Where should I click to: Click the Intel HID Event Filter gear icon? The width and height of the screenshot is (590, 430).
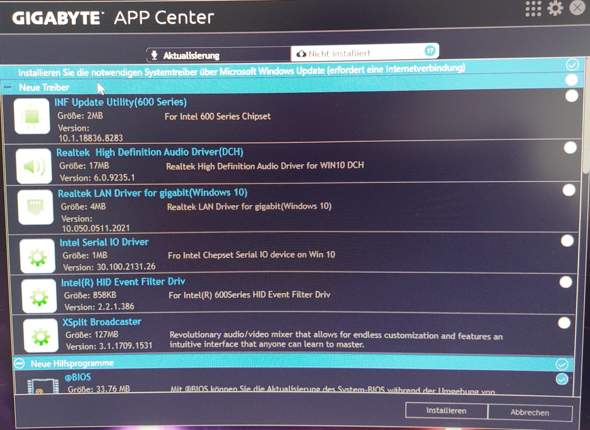[x=39, y=296]
